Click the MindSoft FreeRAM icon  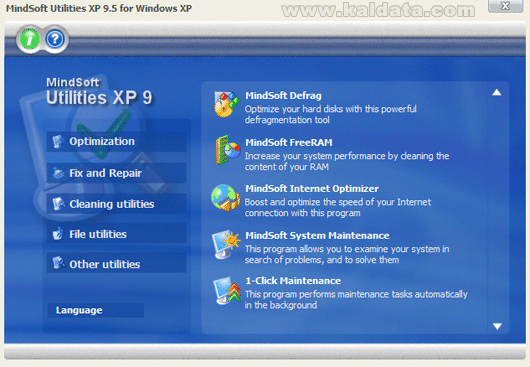point(227,150)
